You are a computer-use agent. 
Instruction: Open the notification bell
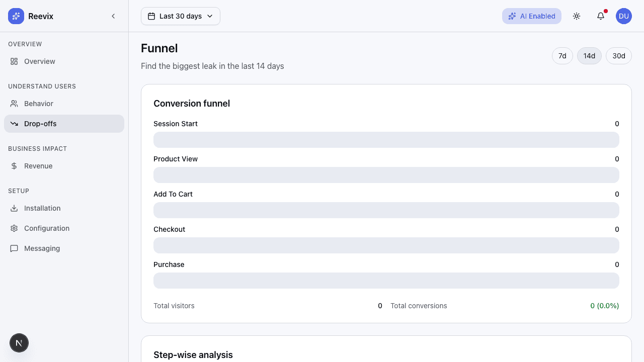601,16
